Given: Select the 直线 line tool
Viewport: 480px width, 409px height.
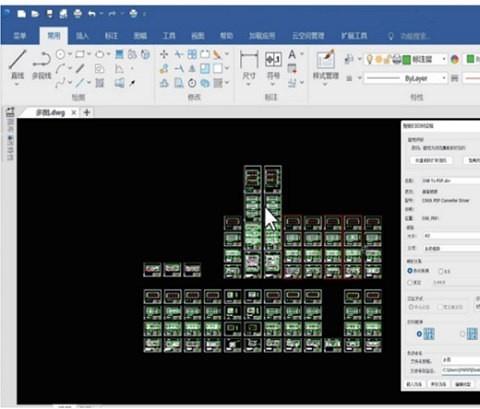Looking at the screenshot, I should (x=18, y=63).
